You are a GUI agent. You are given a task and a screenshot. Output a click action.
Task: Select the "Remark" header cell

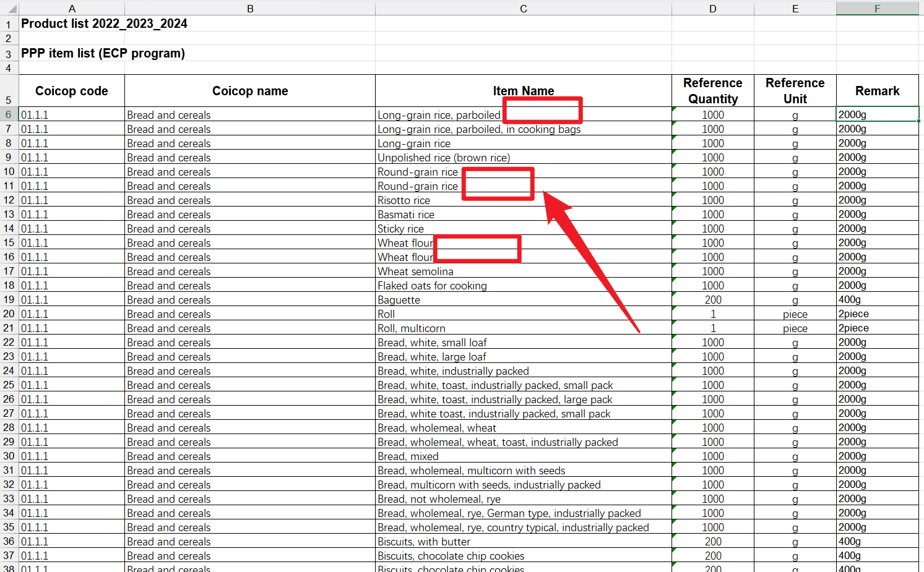[877, 91]
